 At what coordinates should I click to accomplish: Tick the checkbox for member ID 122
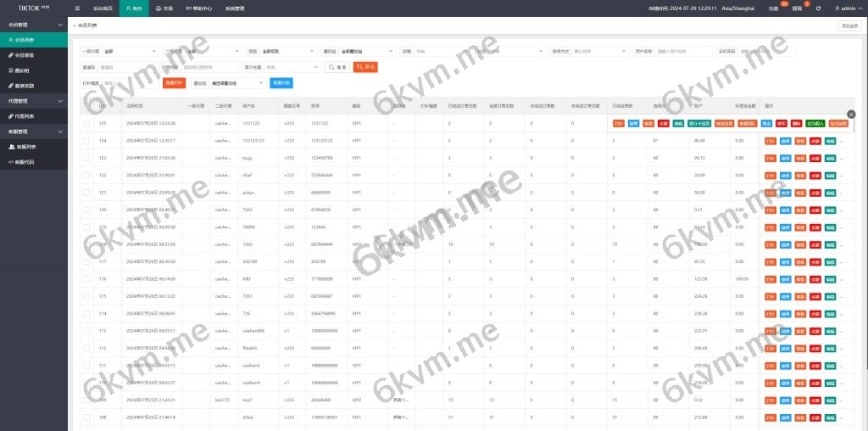coord(86,175)
